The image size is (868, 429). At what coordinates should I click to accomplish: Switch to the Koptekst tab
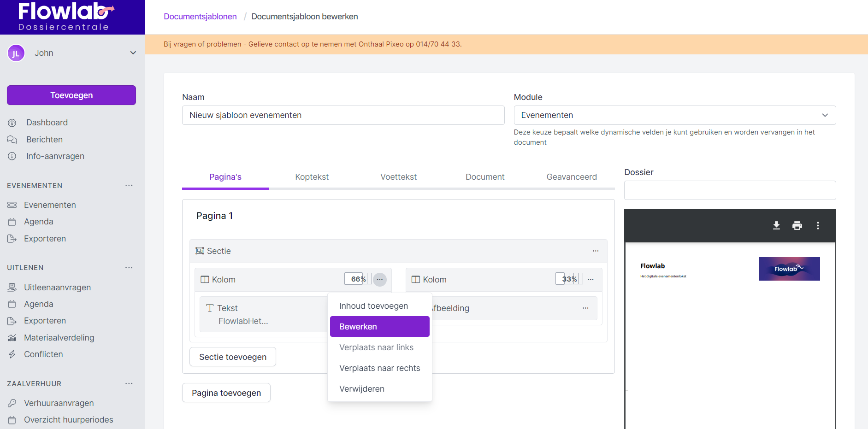pyautogui.click(x=312, y=177)
